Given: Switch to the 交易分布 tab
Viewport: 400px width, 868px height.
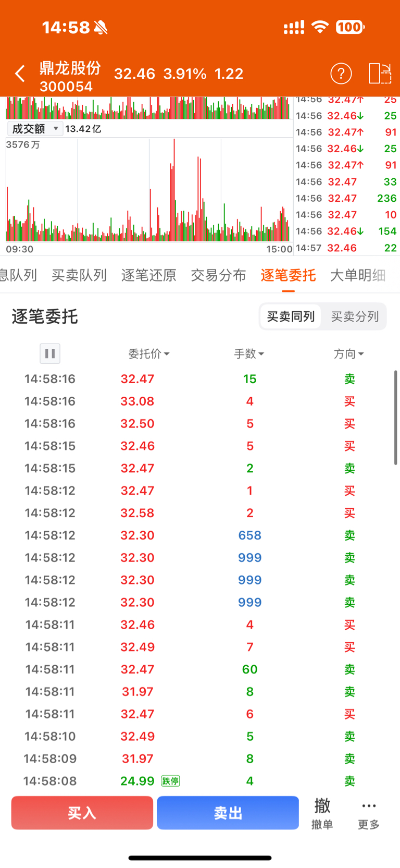Looking at the screenshot, I should tap(218, 275).
